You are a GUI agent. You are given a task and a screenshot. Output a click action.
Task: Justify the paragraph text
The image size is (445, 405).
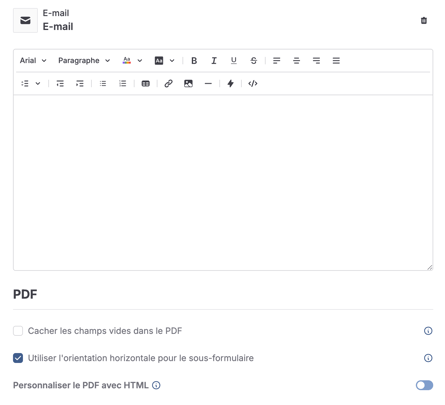(x=336, y=61)
